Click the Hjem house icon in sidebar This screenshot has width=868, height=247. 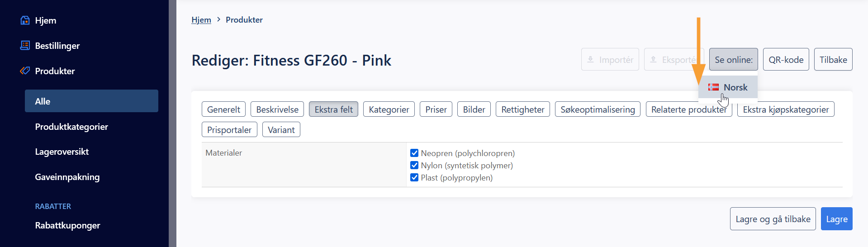tap(25, 20)
